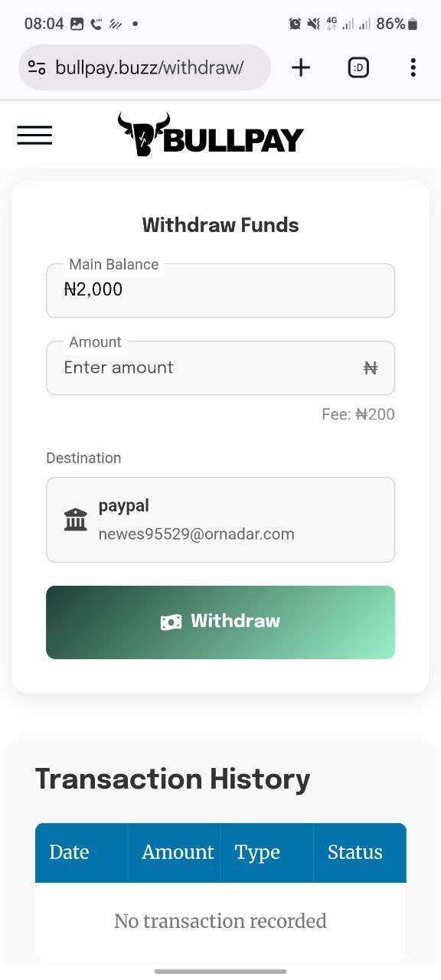Viewport: 441px width, 980px height.
Task: Click the Type column header
Action: 266,852
